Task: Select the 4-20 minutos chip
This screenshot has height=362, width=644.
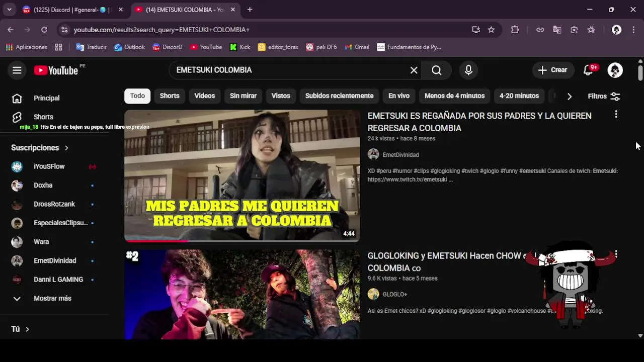Action: click(519, 96)
